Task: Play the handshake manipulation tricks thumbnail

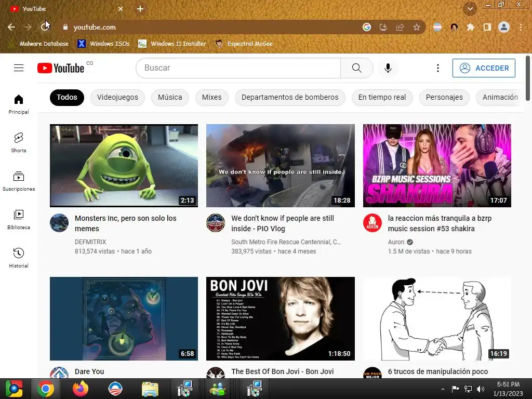Action: pyautogui.click(x=437, y=318)
